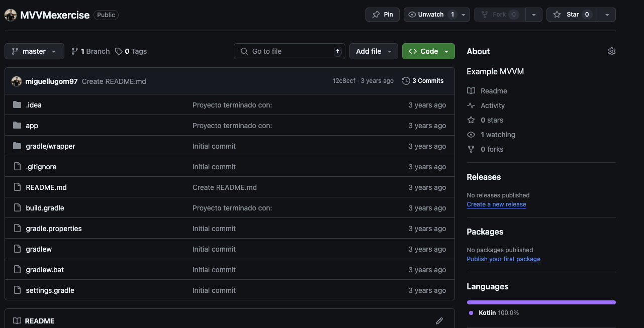
Task: Click the gradlew.bat file icon
Action: click(x=17, y=270)
